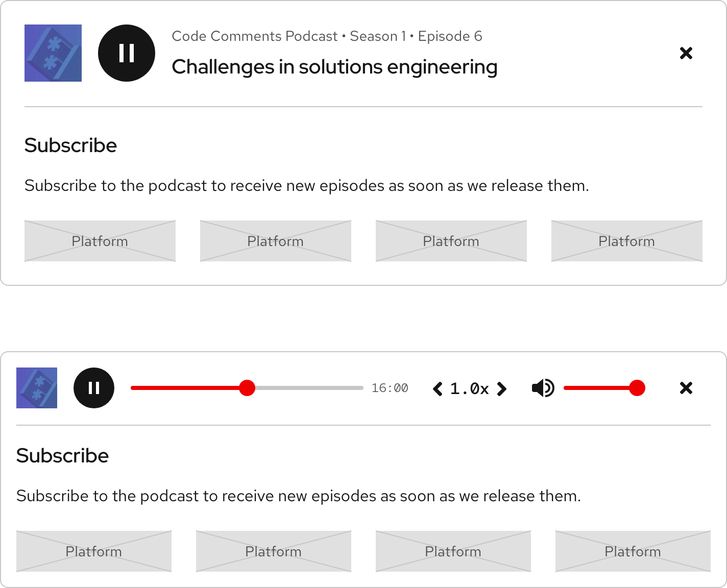Image resolution: width=727 pixels, height=588 pixels.
Task: Dismiss the top player with the X icon
Action: pos(686,53)
